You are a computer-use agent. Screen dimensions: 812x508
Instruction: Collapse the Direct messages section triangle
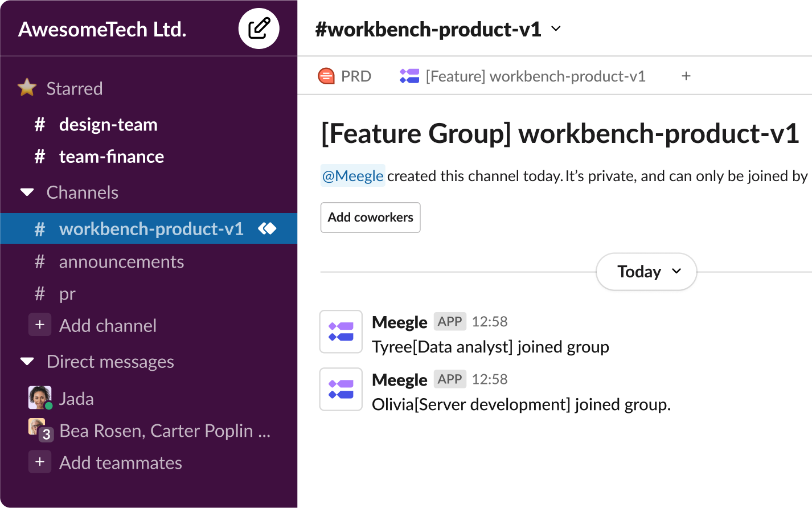click(27, 361)
